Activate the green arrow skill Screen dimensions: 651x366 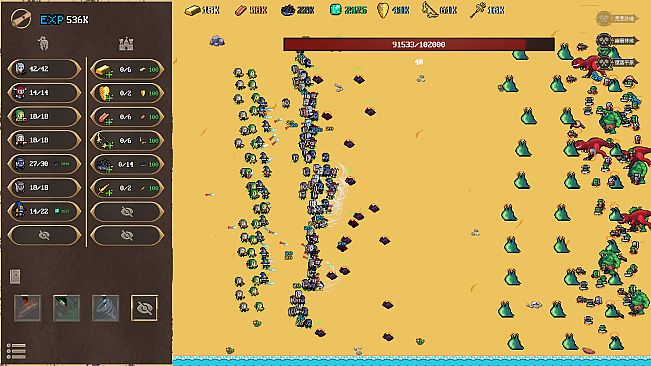point(66,308)
